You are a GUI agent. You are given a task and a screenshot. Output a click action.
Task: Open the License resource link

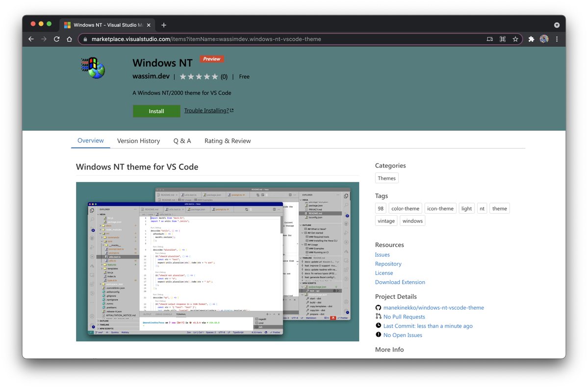(x=384, y=273)
